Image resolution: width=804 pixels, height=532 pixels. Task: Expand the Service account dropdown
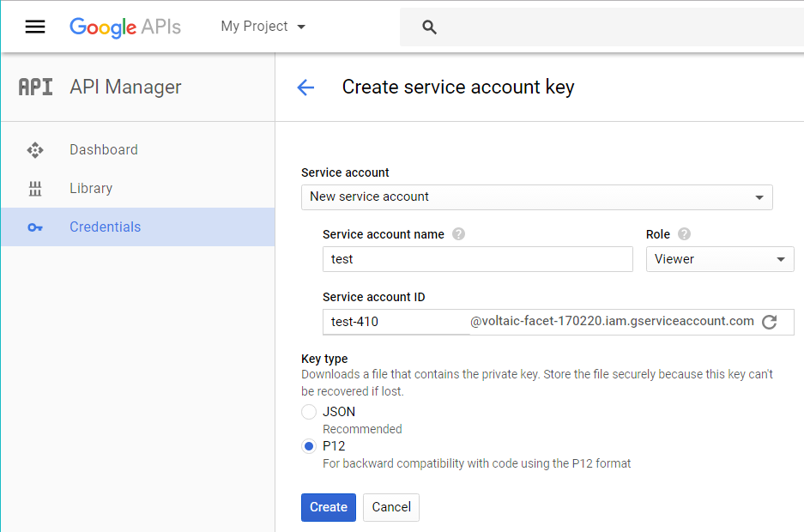536,196
